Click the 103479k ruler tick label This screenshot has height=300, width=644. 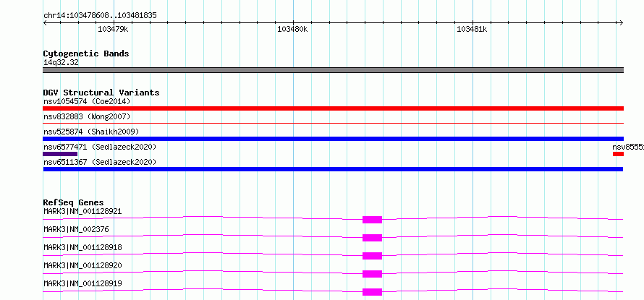[113, 29]
